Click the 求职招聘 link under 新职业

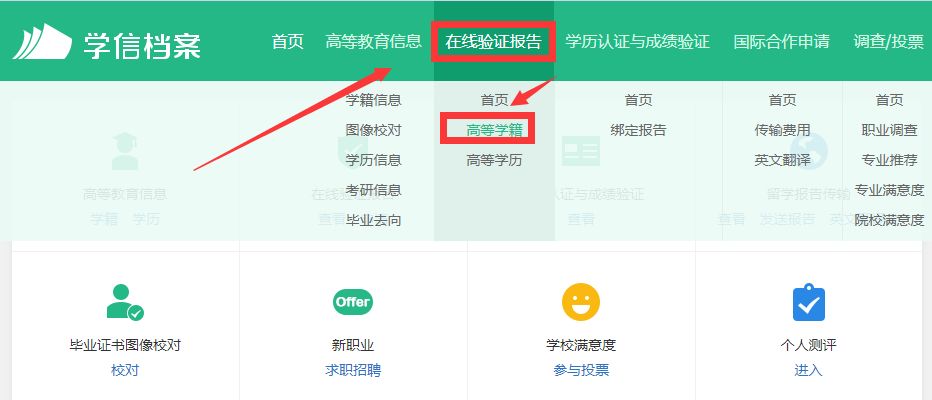[353, 370]
